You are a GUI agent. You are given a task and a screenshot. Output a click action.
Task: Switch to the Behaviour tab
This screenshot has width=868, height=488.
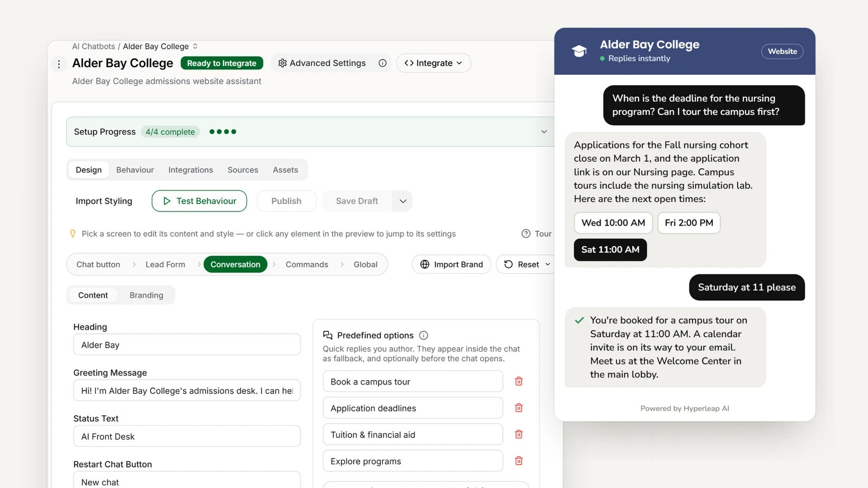[x=135, y=170]
